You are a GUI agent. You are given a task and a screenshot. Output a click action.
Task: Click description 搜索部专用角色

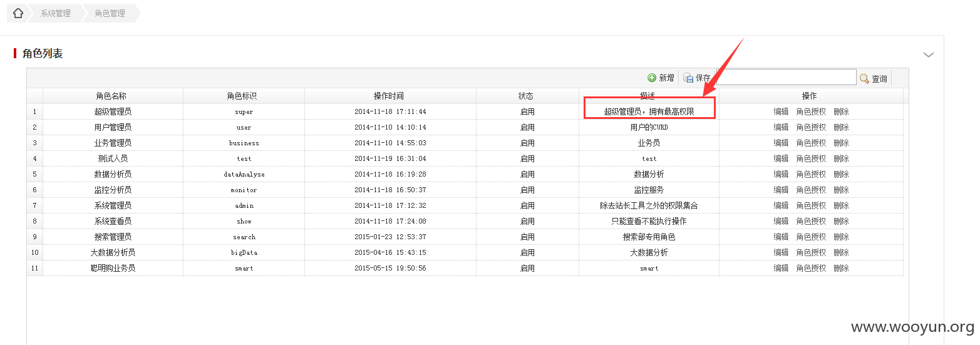click(x=649, y=237)
